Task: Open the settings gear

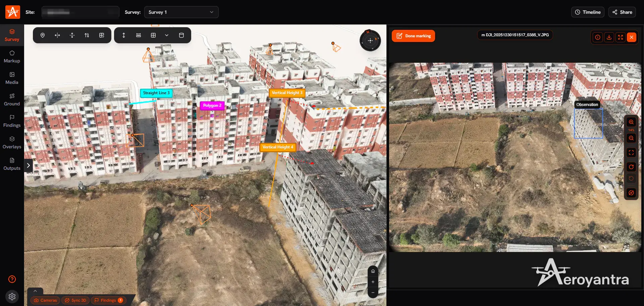Action: click(12, 297)
